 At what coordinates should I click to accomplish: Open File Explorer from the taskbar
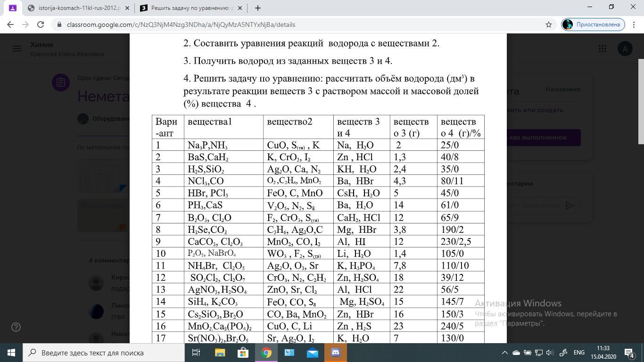point(220,353)
